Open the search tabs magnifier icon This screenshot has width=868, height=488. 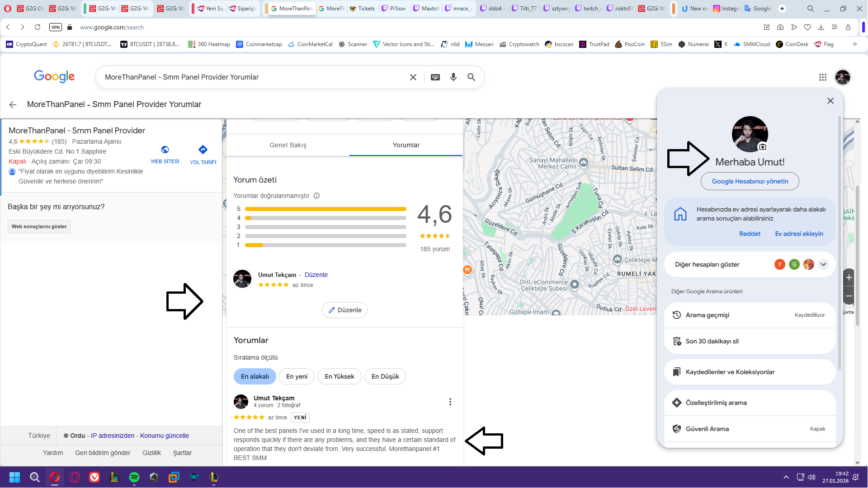click(811, 9)
